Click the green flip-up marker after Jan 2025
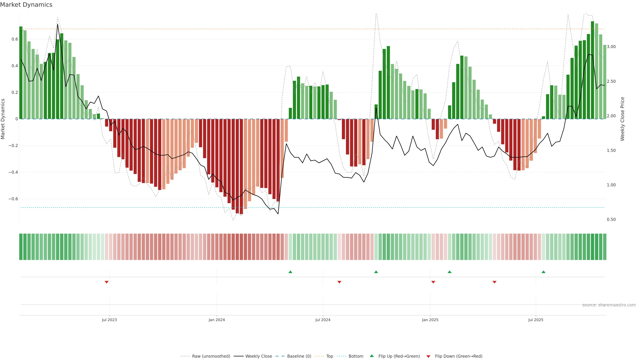This screenshot has width=644, height=362. [x=449, y=272]
